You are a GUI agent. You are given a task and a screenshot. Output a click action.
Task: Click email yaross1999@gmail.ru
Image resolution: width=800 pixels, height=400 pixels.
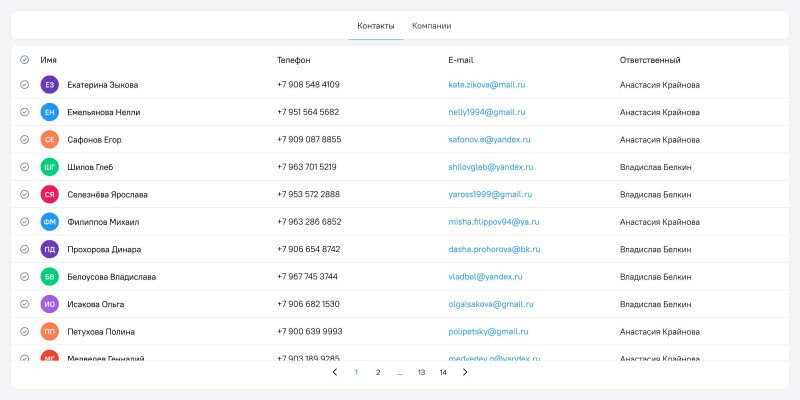490,194
